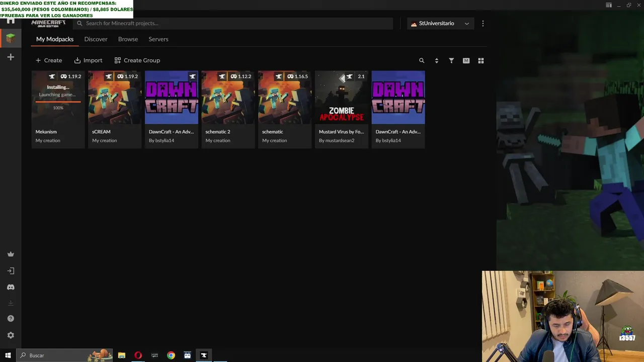Click the M icon next to the funnel
The height and width of the screenshot is (362, 644).
pos(466,60)
